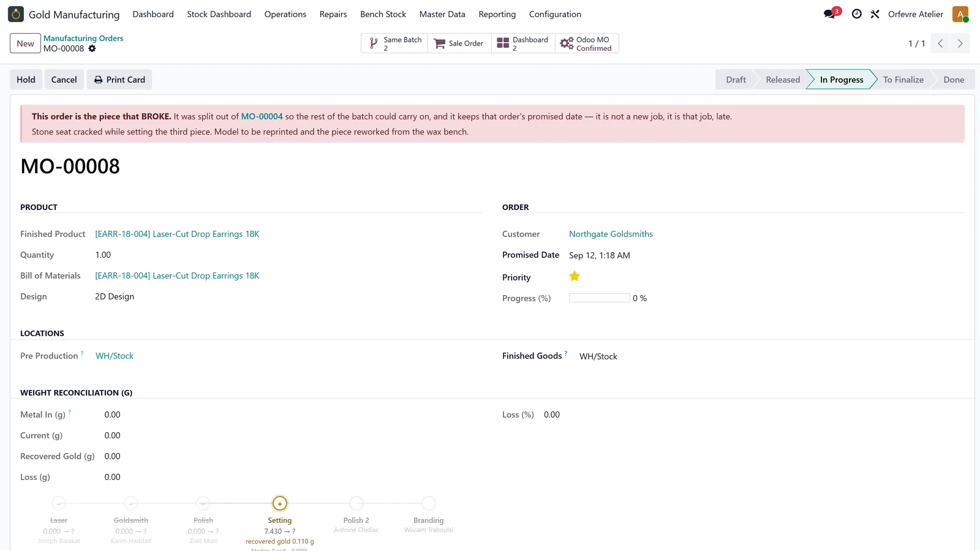Open the Same Batch smart button
The image size is (980, 551).
tap(394, 43)
